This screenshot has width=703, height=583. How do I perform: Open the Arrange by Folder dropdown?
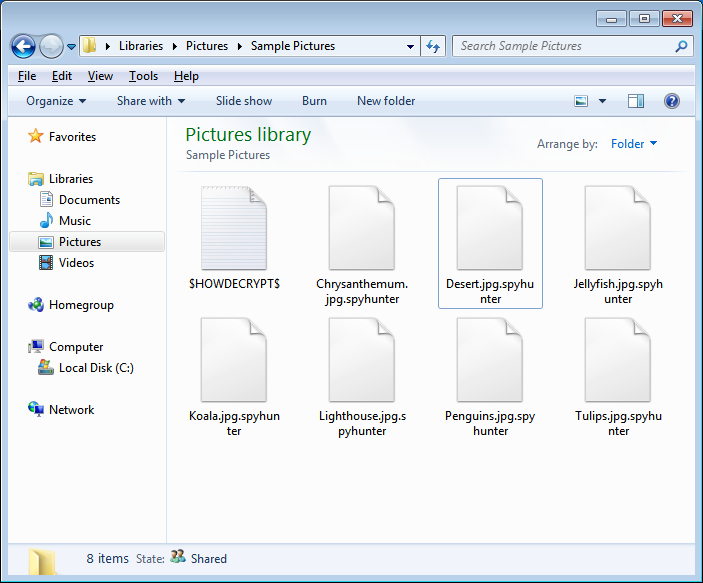click(634, 144)
